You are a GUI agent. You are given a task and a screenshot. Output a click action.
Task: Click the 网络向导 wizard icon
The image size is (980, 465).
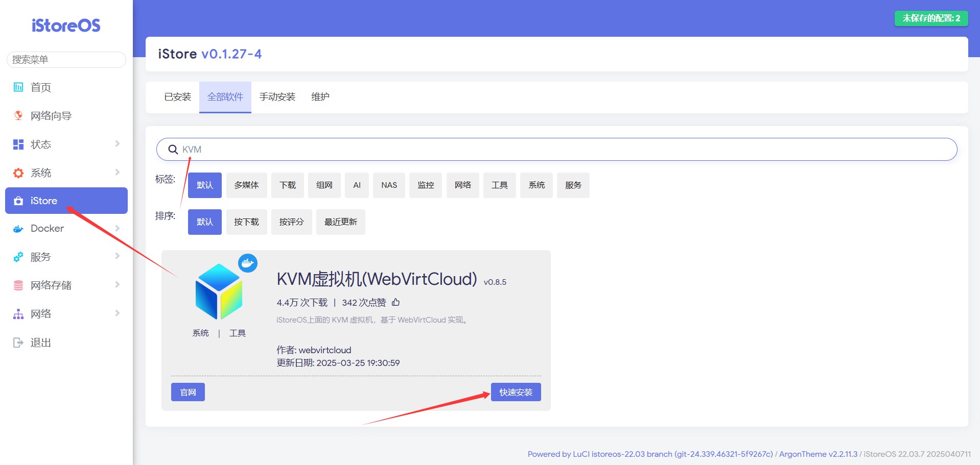18,116
